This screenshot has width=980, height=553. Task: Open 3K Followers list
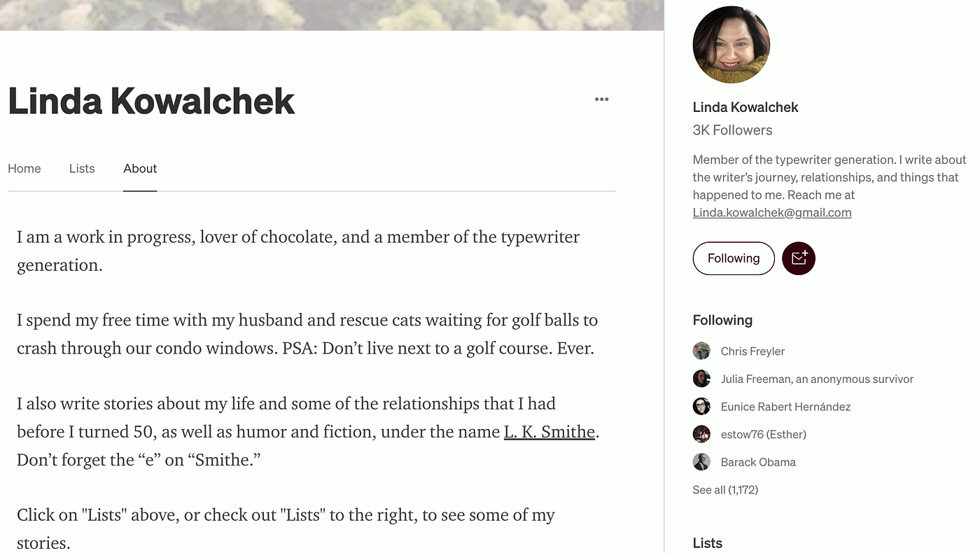(732, 130)
